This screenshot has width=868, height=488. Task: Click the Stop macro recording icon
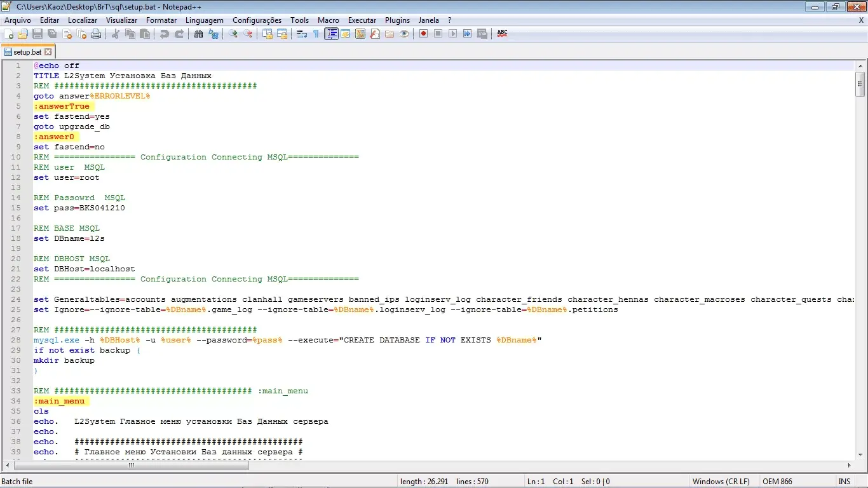pyautogui.click(x=438, y=34)
